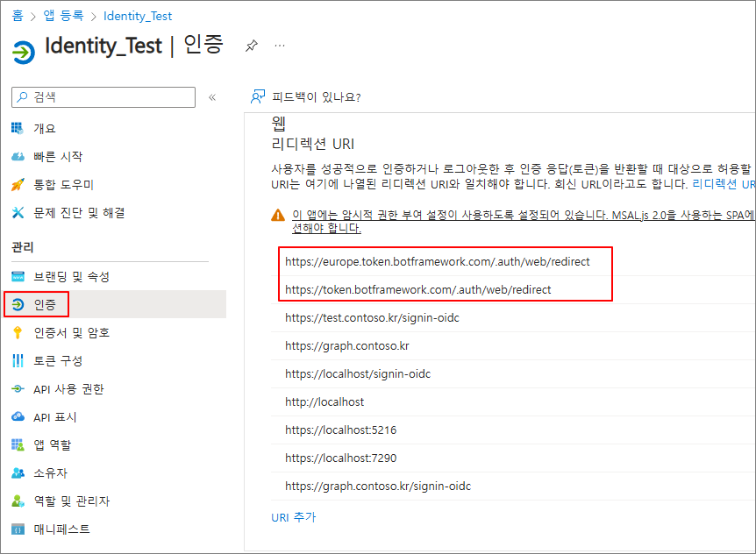Click the 인증서 및 암호 key icon
Screen dimensions: 756x554
(18, 332)
